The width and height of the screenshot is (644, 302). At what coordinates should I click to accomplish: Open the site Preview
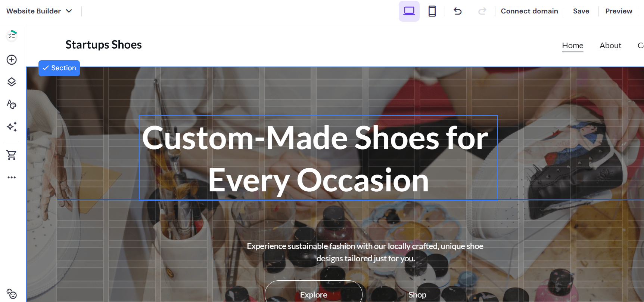[619, 11]
